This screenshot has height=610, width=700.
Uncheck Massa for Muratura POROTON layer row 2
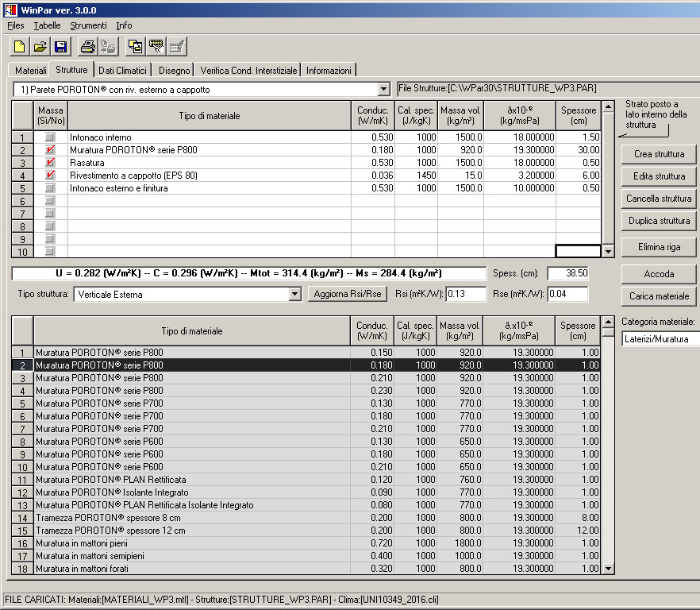50,149
